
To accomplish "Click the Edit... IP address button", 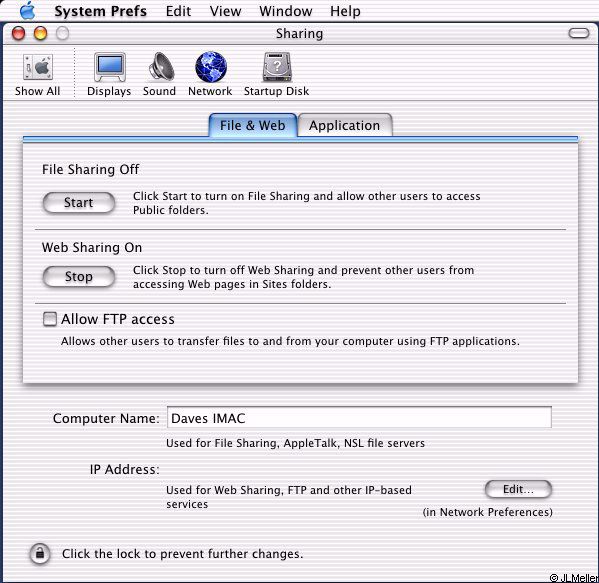I will 518,489.
